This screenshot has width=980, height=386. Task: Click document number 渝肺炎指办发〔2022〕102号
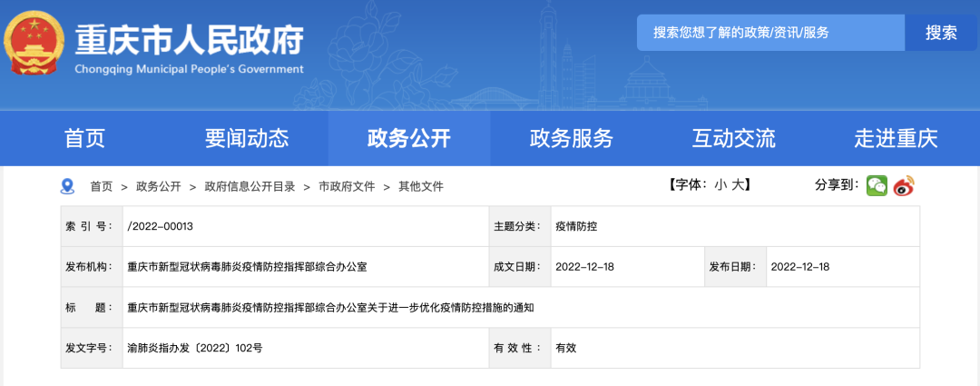(194, 348)
